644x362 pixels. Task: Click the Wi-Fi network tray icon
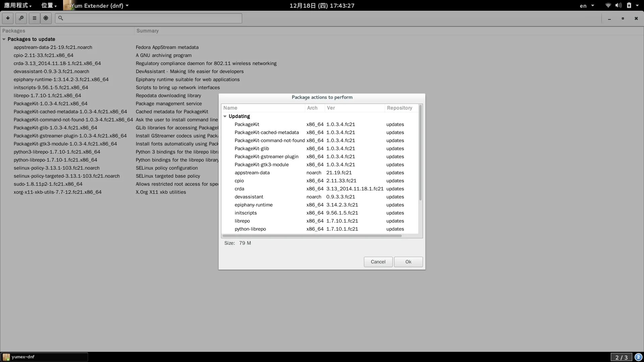(608, 5)
